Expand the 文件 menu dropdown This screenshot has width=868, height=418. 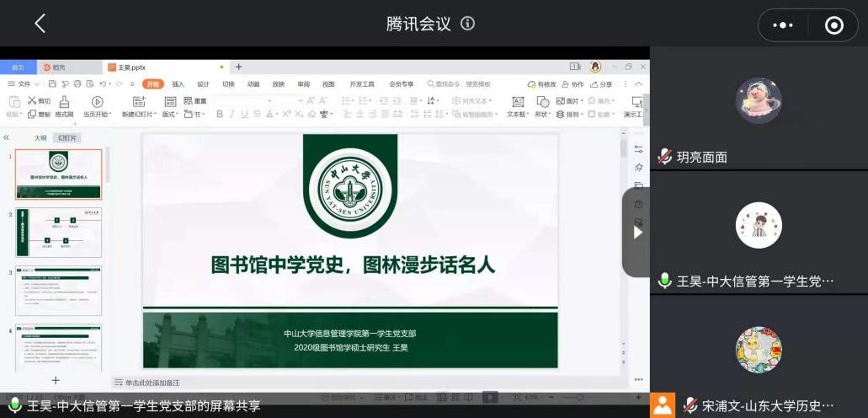click(x=24, y=84)
